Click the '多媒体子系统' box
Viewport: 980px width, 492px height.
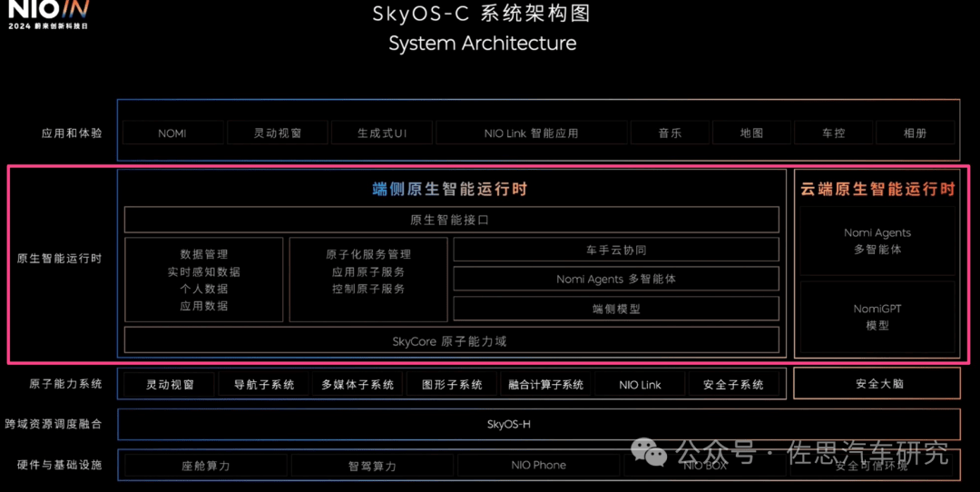pyautogui.click(x=358, y=385)
